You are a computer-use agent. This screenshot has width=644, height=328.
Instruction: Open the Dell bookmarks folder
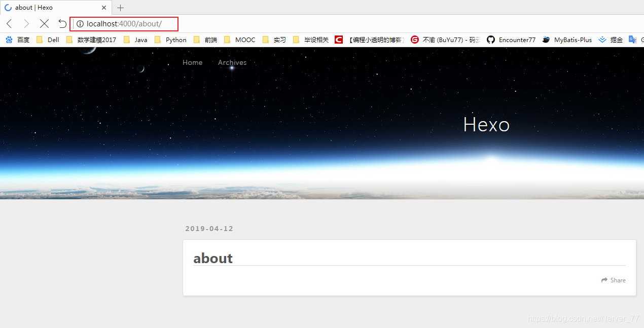coord(48,40)
